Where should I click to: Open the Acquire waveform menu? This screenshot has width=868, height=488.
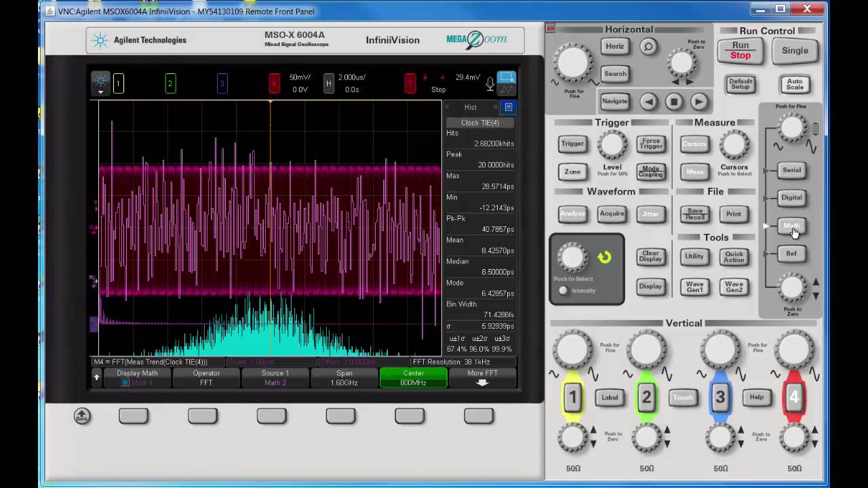click(612, 213)
